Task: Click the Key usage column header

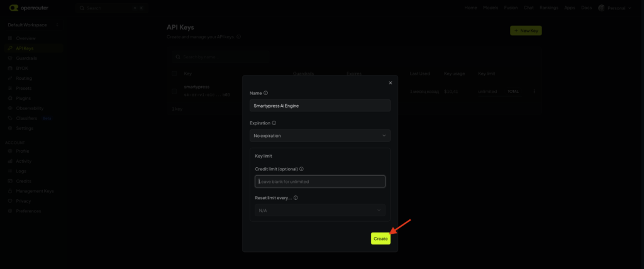Action: [x=454, y=74]
